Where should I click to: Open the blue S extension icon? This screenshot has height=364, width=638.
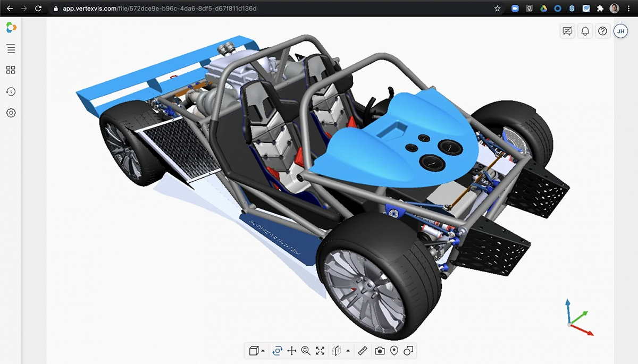[572, 9]
